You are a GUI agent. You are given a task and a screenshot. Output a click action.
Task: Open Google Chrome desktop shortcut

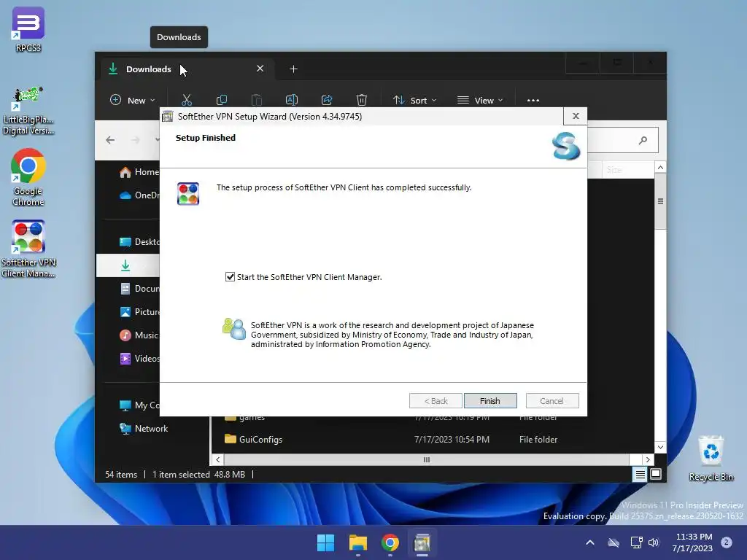[28, 177]
